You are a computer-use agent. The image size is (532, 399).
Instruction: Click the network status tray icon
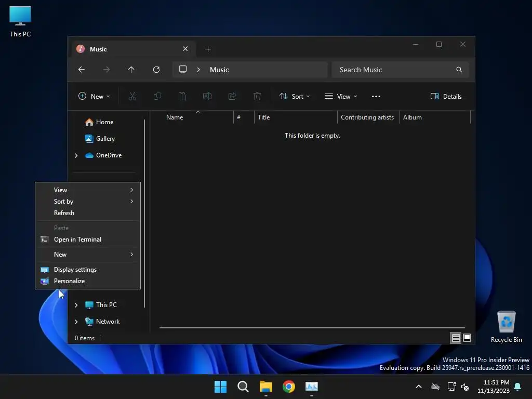pos(451,387)
